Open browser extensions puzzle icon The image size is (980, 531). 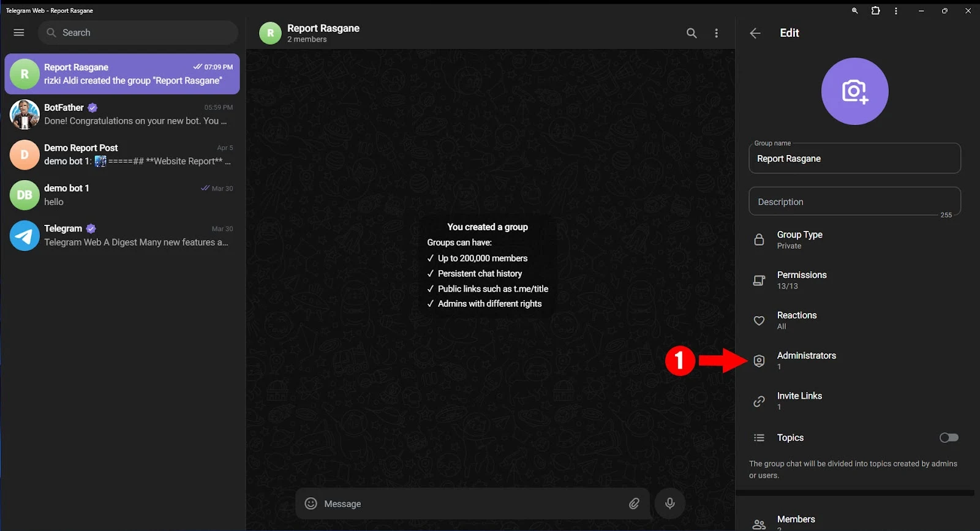875,10
